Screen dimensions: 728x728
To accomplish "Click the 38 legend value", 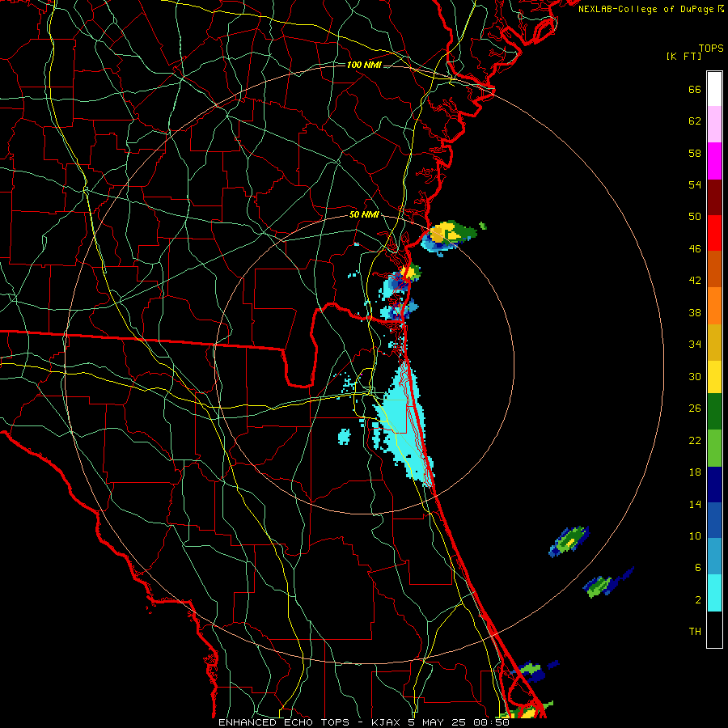I will pos(695,312).
